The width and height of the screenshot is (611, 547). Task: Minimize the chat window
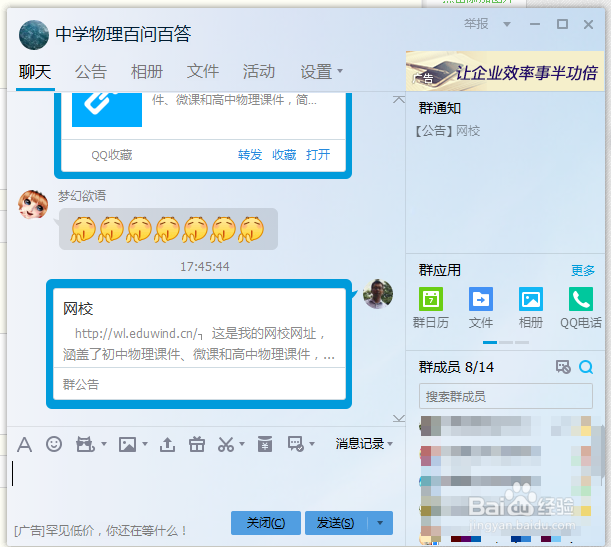[535, 24]
